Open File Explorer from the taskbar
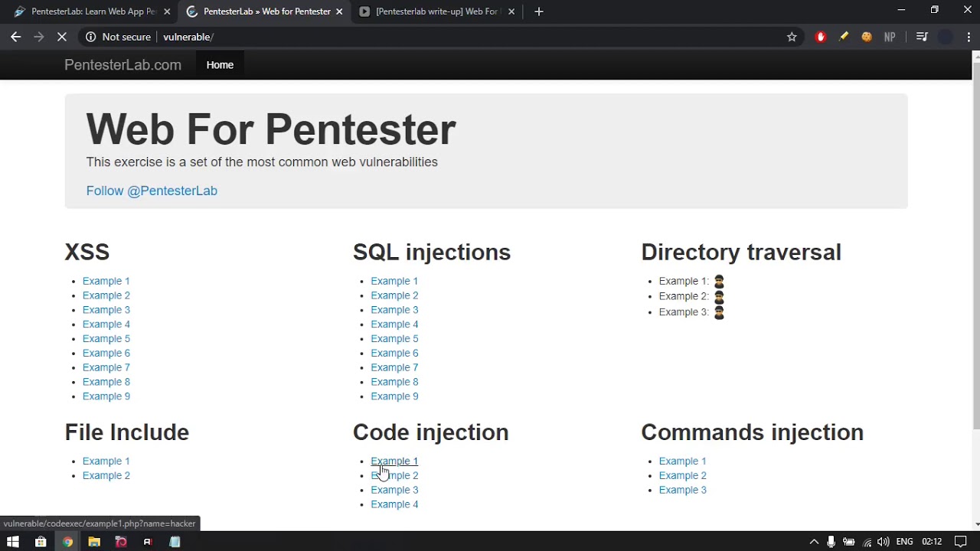Image resolution: width=980 pixels, height=551 pixels. [x=94, y=542]
